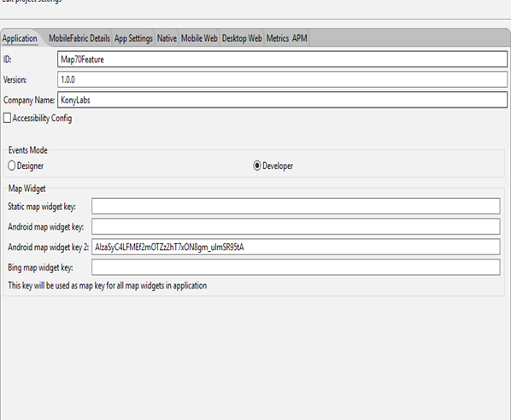Focus the Version field showing 1.0.0
Screen dimensions: 511x420
282,79
